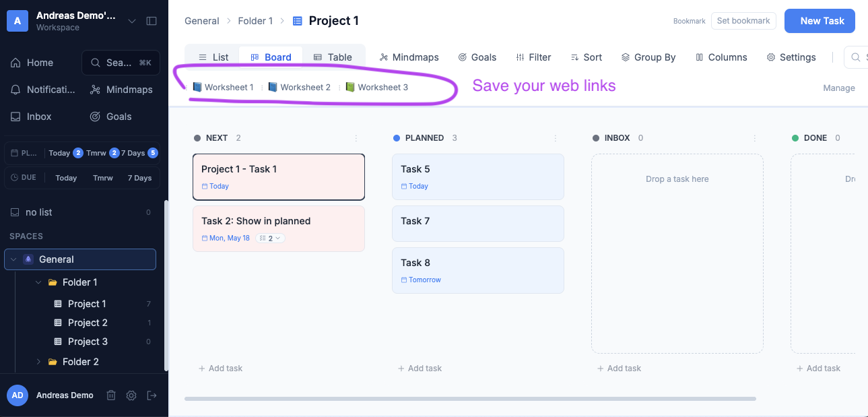The width and height of the screenshot is (868, 417).
Task: Open the Project 1 - Task 1 card
Action: (x=279, y=177)
